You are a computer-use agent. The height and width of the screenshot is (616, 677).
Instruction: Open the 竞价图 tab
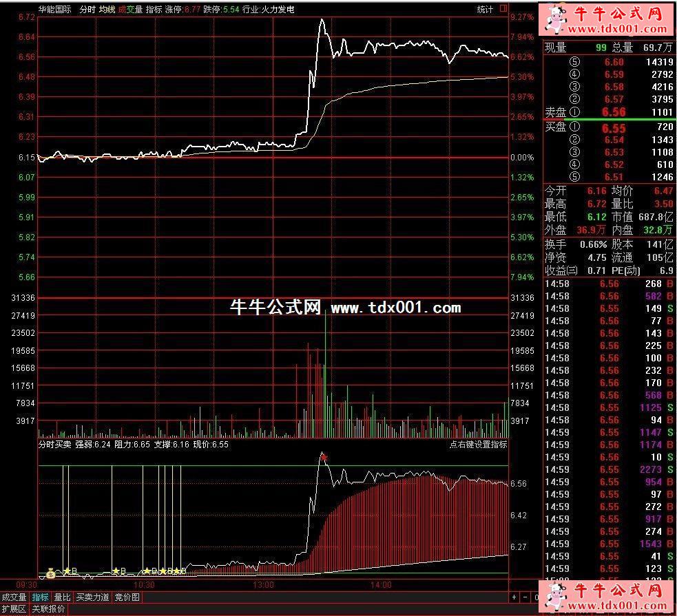127,597
